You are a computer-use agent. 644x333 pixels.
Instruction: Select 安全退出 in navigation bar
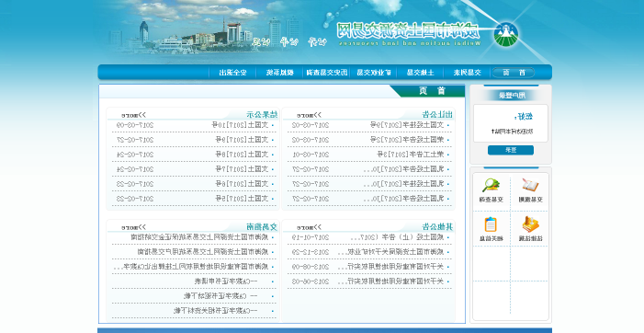coord(232,73)
